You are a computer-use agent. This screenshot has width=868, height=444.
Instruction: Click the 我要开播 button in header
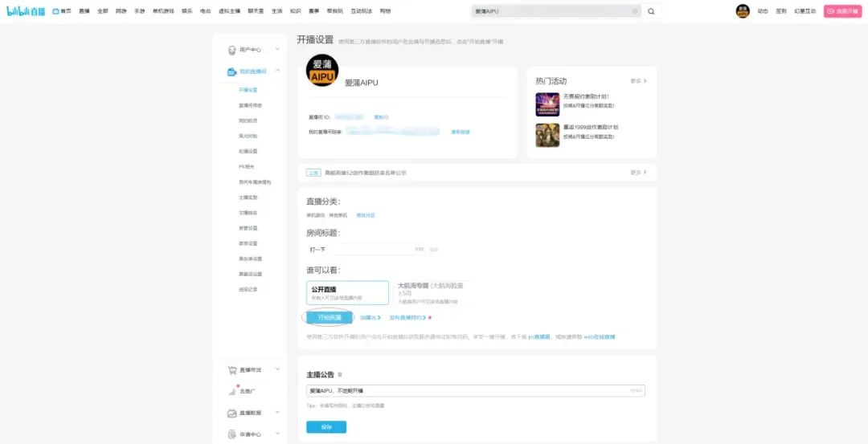point(842,11)
